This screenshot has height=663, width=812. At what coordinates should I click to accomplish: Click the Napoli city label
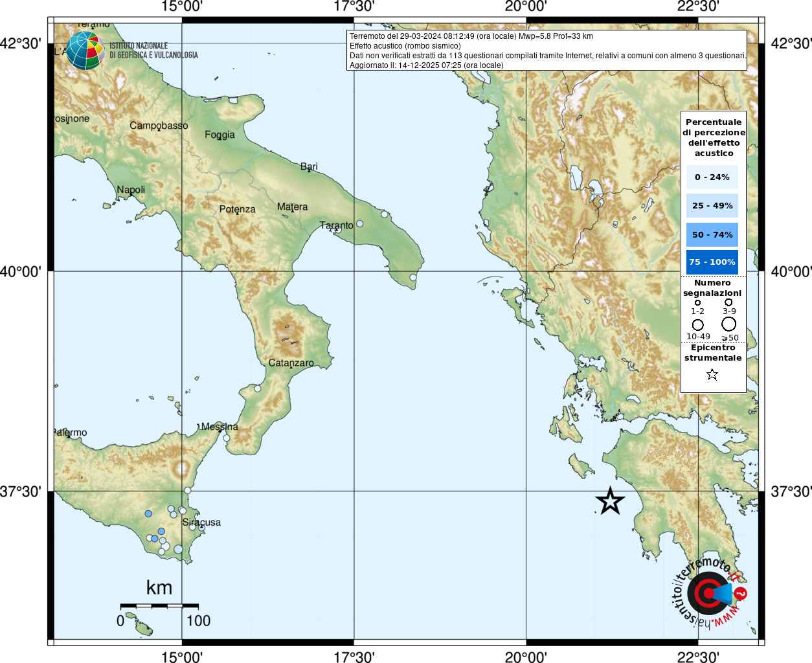131,190
